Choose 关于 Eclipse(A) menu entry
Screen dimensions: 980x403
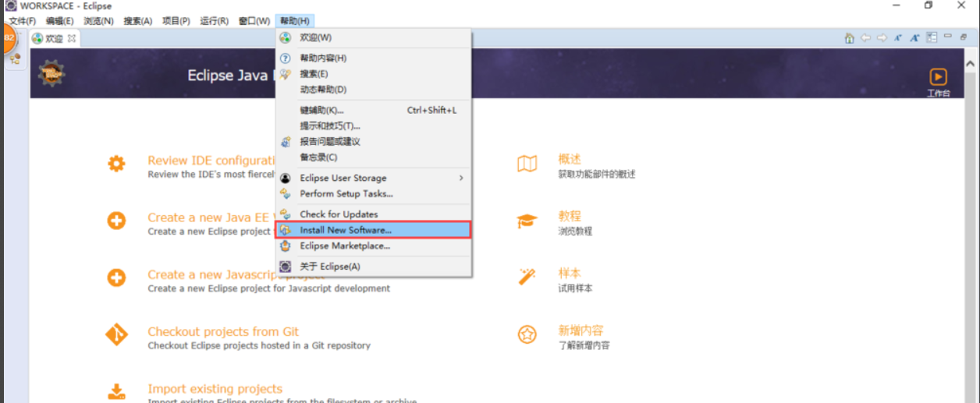pyautogui.click(x=373, y=267)
